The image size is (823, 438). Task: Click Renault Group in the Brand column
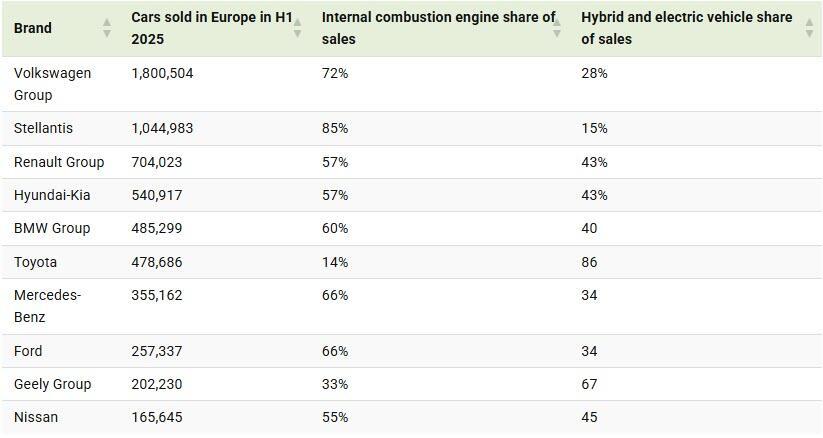pos(59,162)
